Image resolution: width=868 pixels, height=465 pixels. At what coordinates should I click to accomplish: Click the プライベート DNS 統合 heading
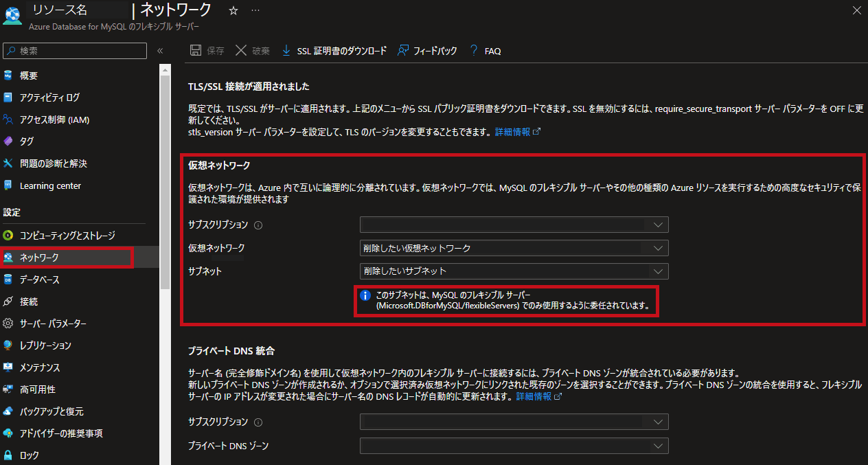pos(231,351)
